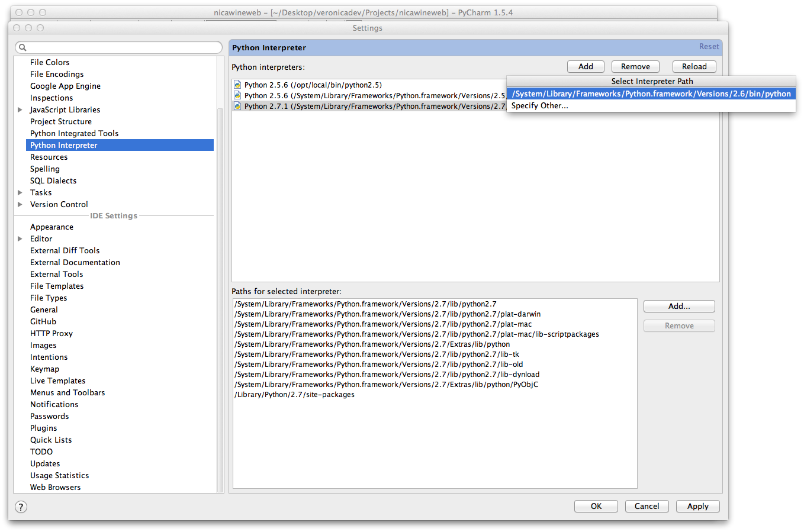Select Updates settings
The width and height of the screenshot is (804, 532).
(x=45, y=463)
